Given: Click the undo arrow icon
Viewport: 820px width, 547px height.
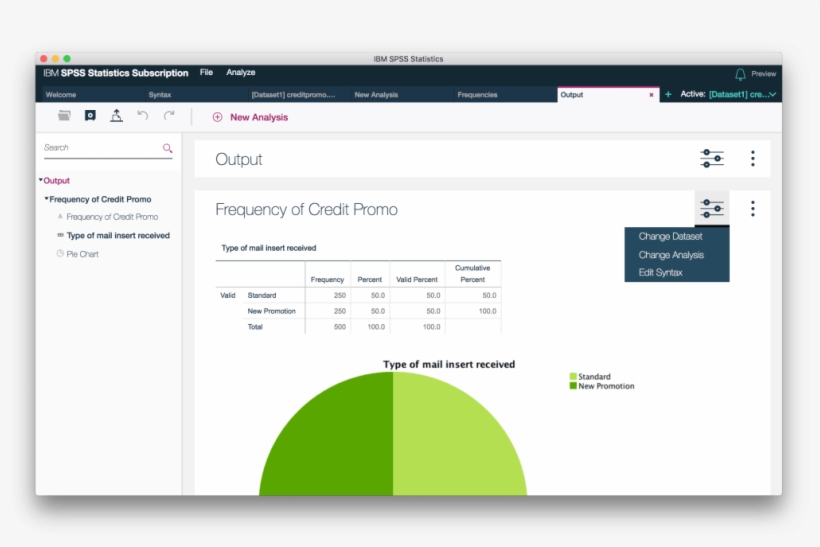Looking at the screenshot, I should [x=142, y=115].
